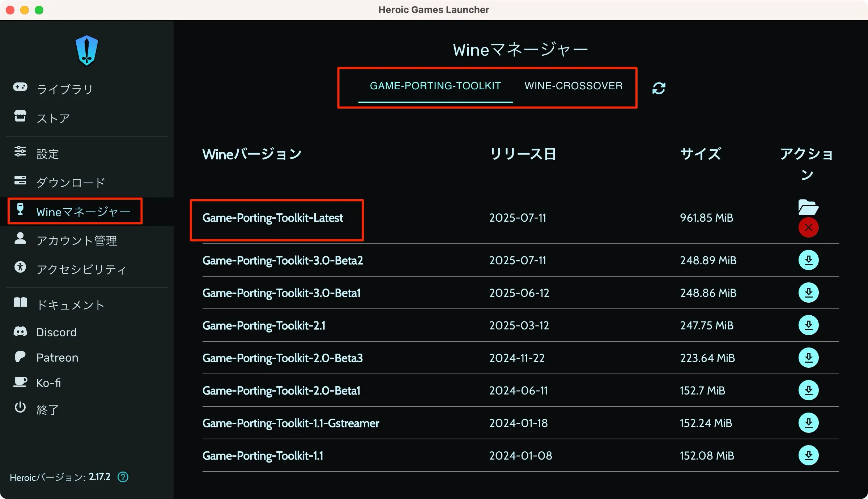This screenshot has height=499, width=868.
Task: Click the book icon for ドキュメント
Action: [x=20, y=302]
